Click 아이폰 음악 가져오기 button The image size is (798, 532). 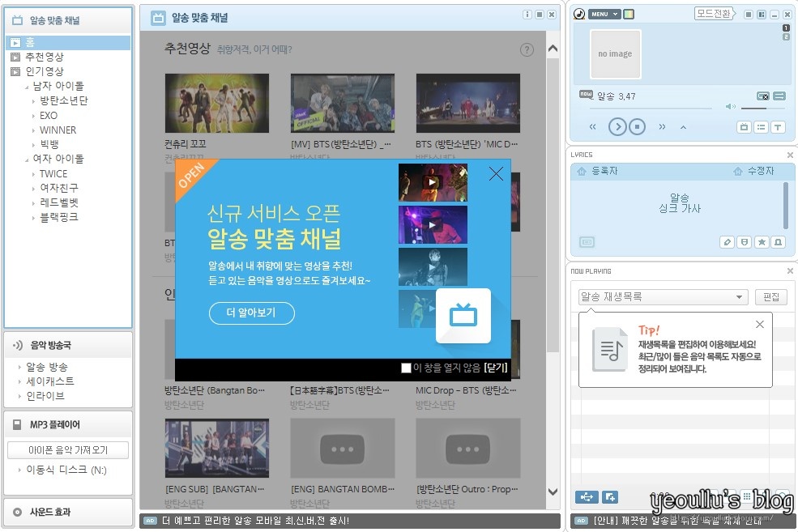(x=68, y=450)
